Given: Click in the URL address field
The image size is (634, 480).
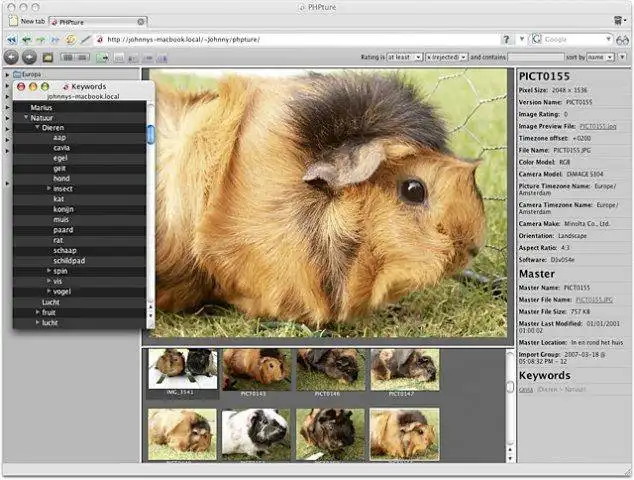Looking at the screenshot, I should (x=301, y=40).
